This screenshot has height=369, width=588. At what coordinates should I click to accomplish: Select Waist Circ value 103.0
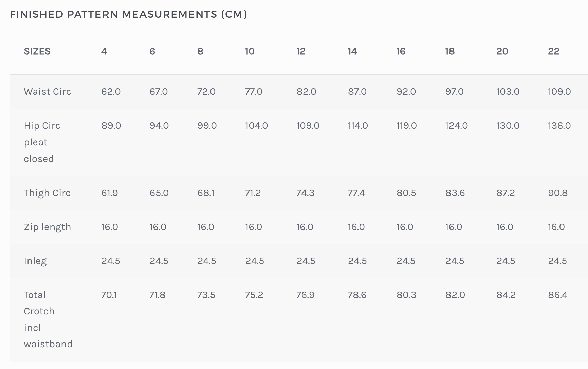[x=508, y=92]
